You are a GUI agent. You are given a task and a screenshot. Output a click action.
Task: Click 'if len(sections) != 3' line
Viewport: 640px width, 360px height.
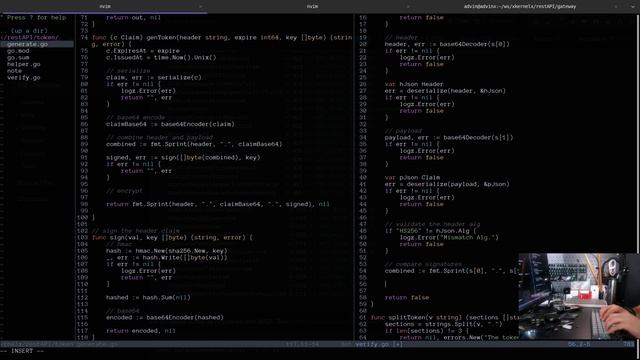(x=427, y=331)
